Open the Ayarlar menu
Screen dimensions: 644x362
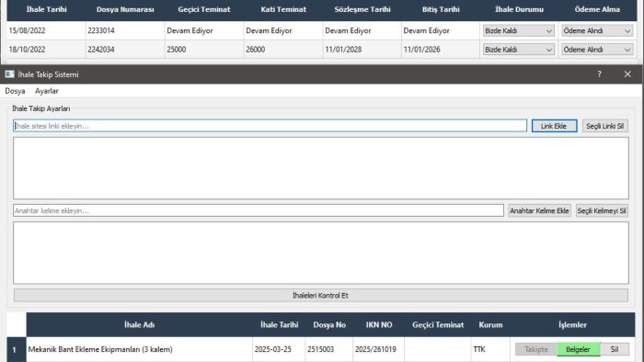pyautogui.click(x=46, y=91)
